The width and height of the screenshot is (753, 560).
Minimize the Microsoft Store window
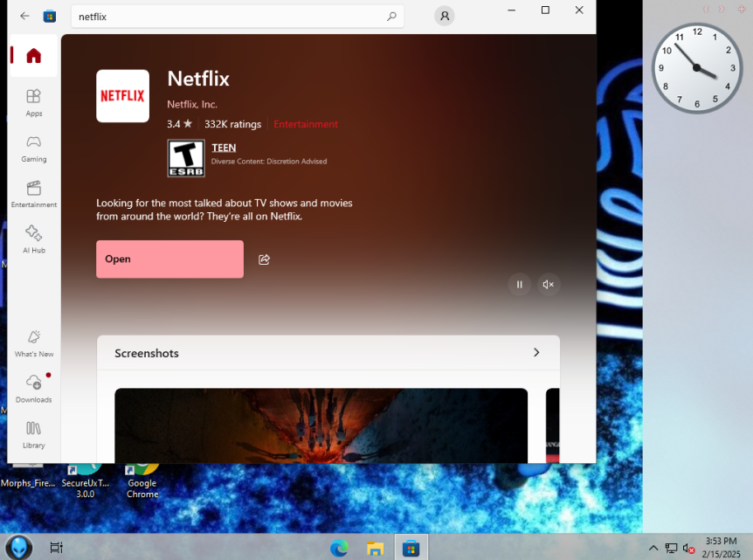pos(511,10)
